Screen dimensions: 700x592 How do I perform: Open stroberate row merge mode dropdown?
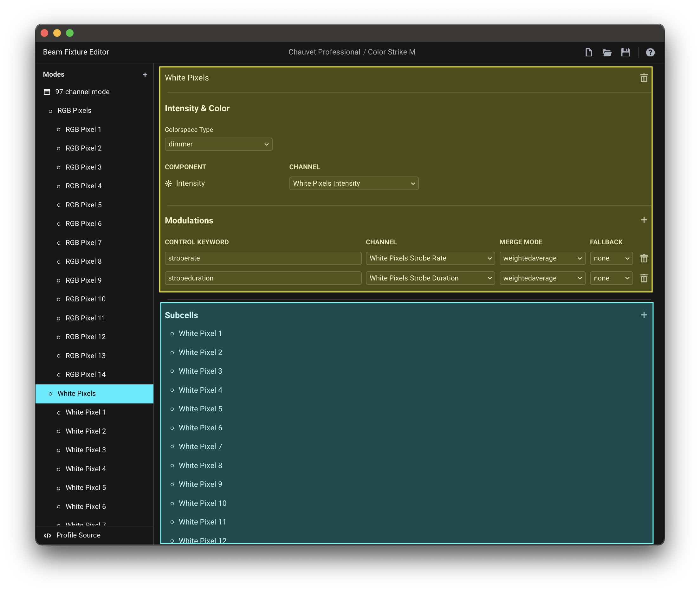[x=542, y=258]
